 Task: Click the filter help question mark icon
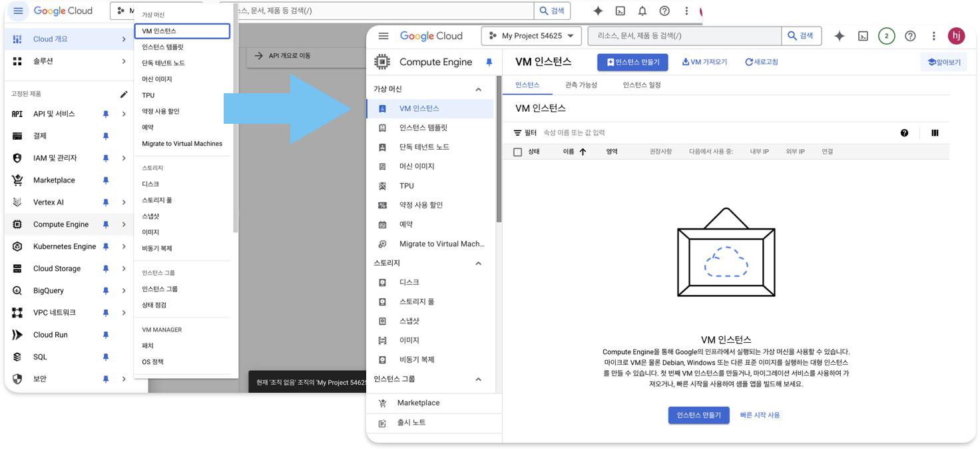tap(904, 133)
